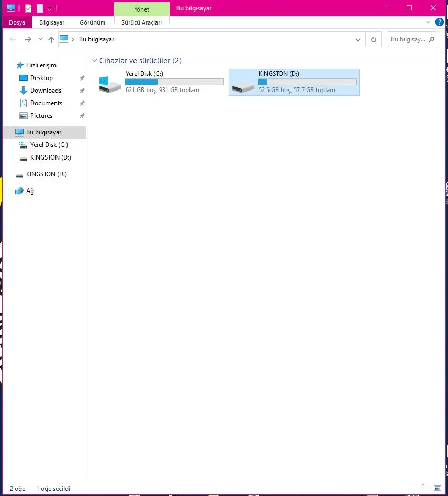Click the pin icon next to Documents

[x=82, y=103]
